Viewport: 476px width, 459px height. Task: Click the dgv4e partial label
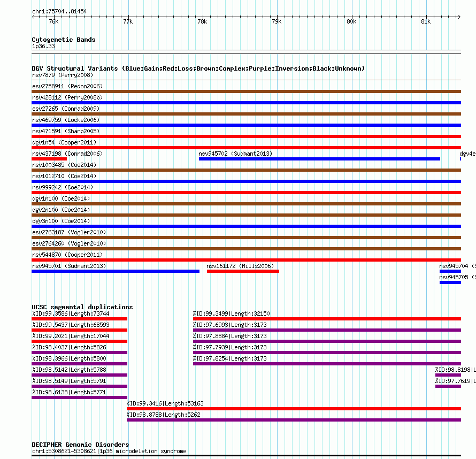point(467,154)
